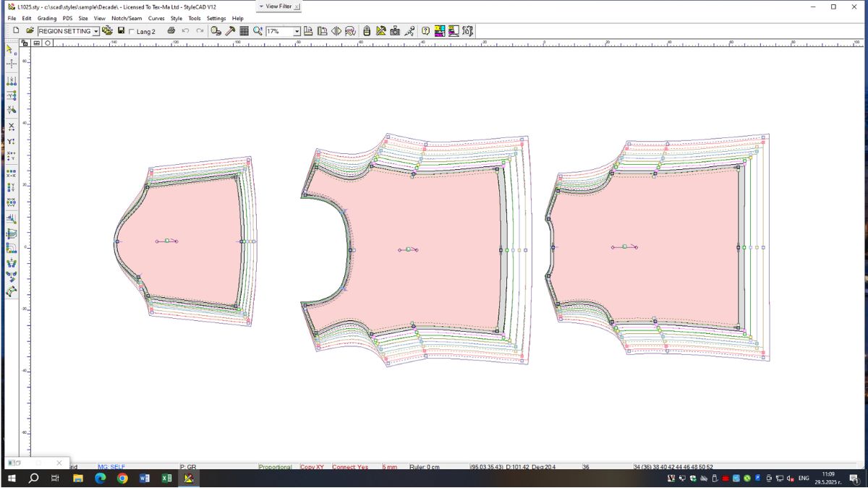Click the Open folder icon
868x488 pixels.
[x=30, y=31]
